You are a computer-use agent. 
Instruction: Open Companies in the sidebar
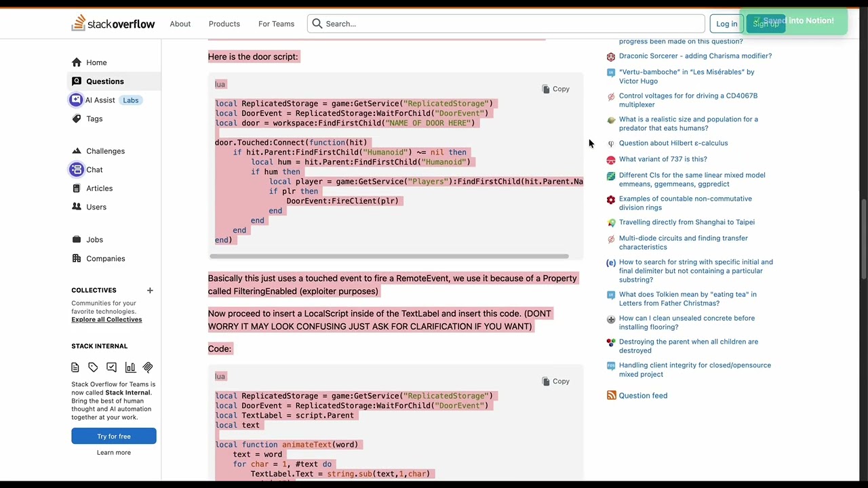point(106,258)
